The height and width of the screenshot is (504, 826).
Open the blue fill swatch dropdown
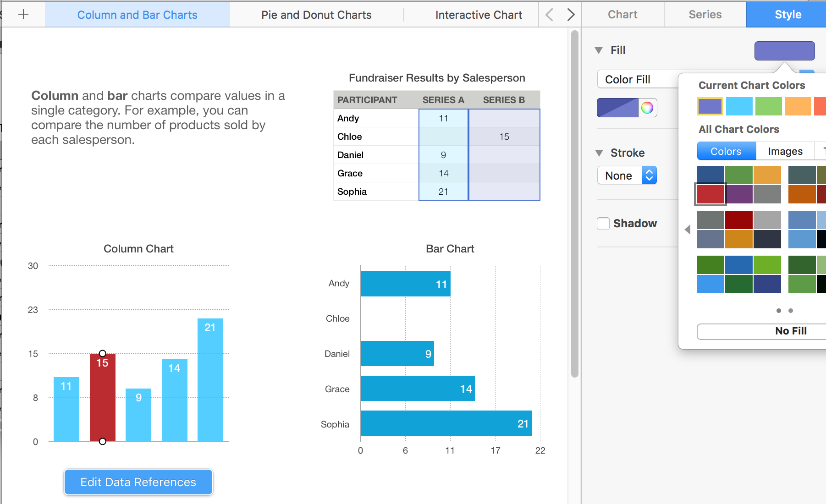617,108
